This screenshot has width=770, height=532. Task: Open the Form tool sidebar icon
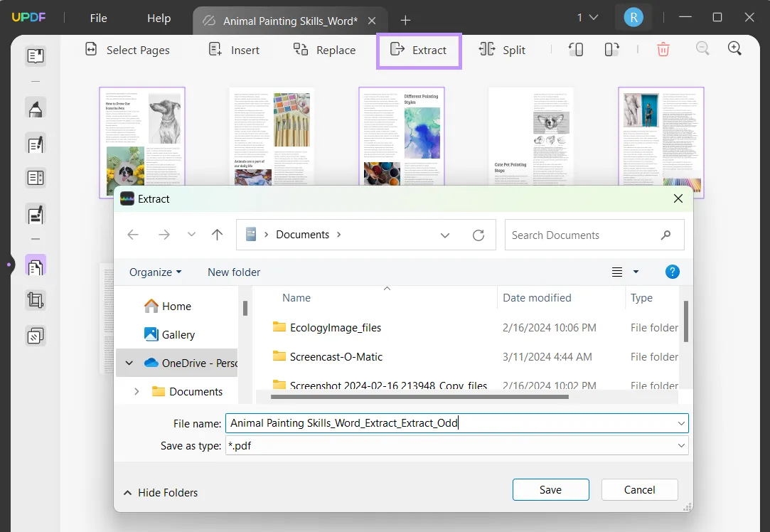tap(36, 178)
